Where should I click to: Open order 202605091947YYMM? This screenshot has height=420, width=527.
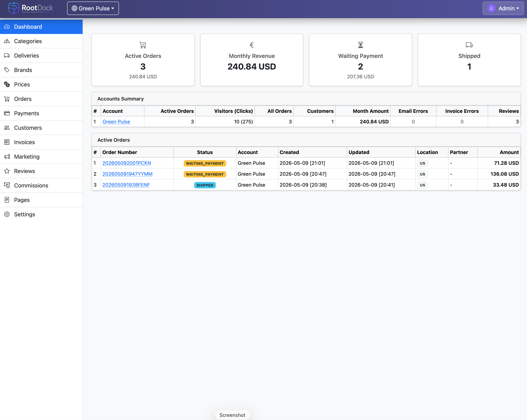tap(127, 174)
